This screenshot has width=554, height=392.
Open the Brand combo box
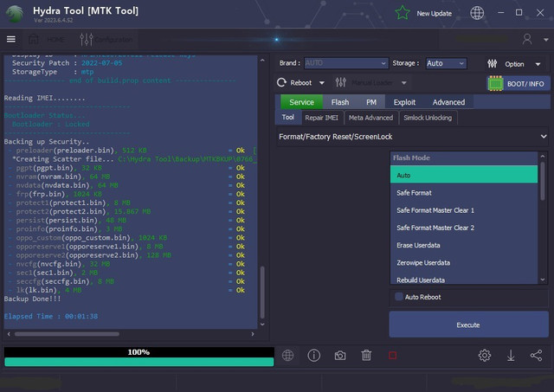pyautogui.click(x=346, y=63)
